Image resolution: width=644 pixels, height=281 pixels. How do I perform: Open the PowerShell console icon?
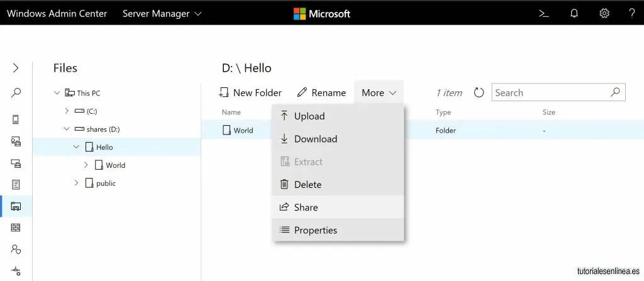point(544,14)
